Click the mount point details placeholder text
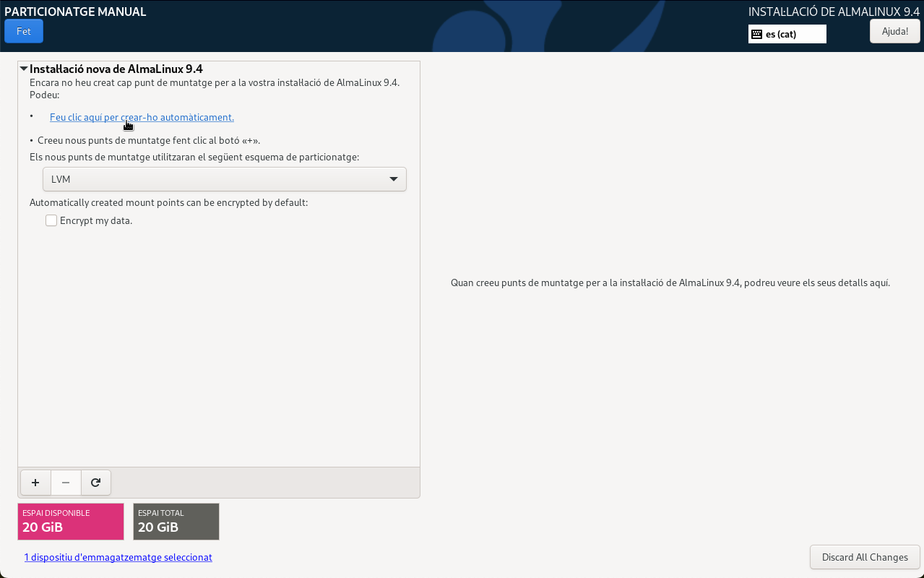This screenshot has height=578, width=924. (670, 282)
